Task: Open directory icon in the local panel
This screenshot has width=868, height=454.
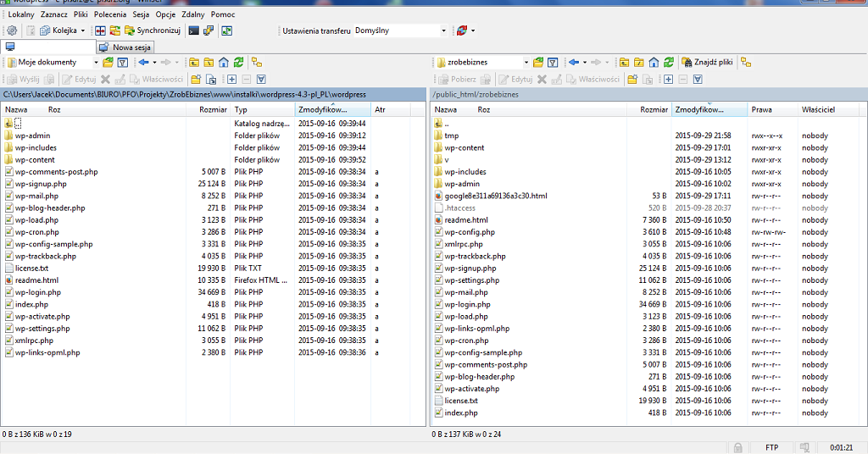Action: tap(108, 63)
